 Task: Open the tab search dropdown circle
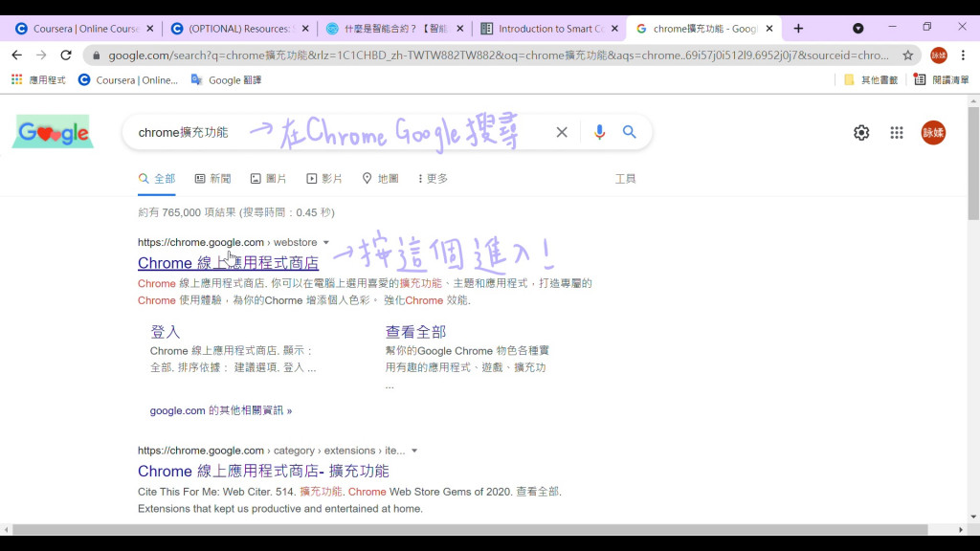(858, 29)
